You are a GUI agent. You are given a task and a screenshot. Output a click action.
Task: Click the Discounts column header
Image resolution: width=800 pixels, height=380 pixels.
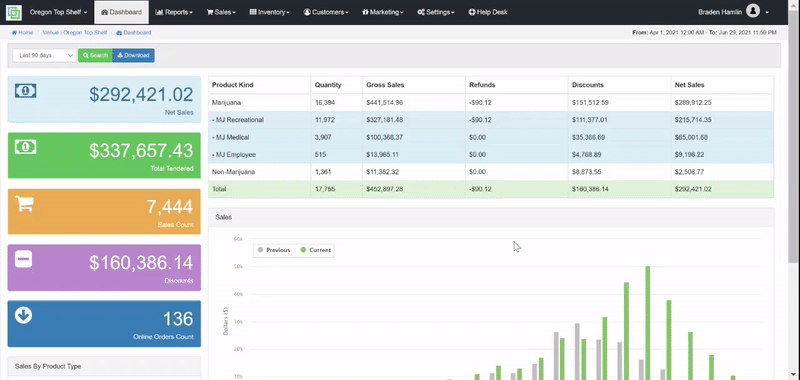[588, 85]
